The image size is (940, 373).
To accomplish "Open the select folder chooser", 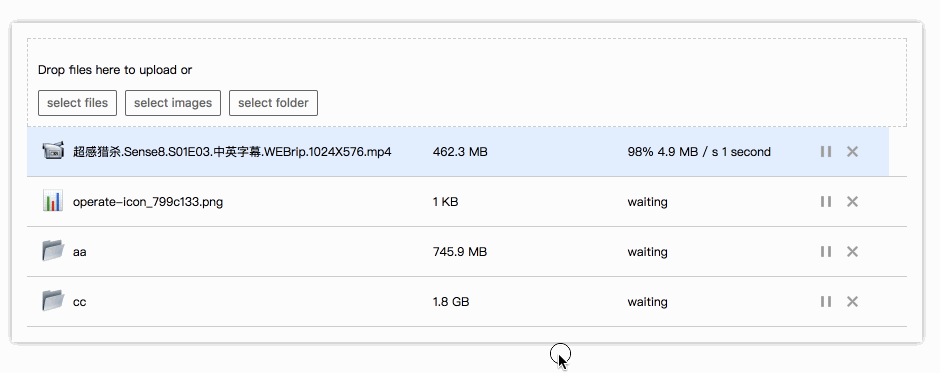I will [x=273, y=103].
